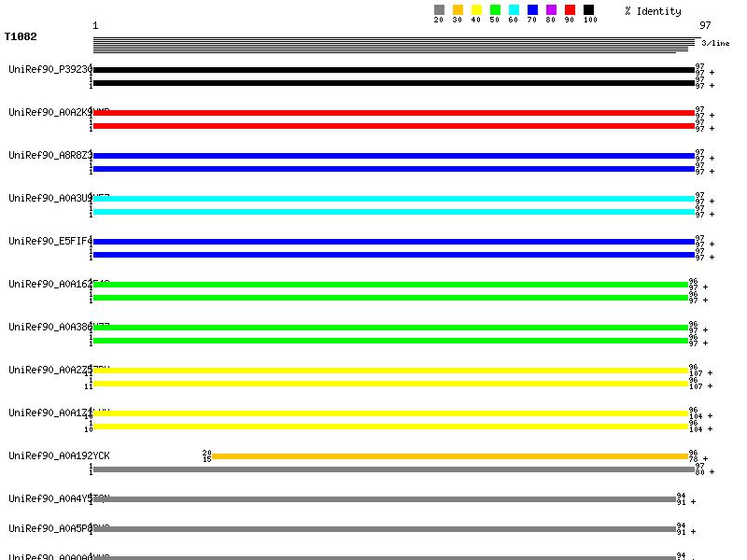Click the top black alignment bar for P39230

pyautogui.click(x=394, y=70)
